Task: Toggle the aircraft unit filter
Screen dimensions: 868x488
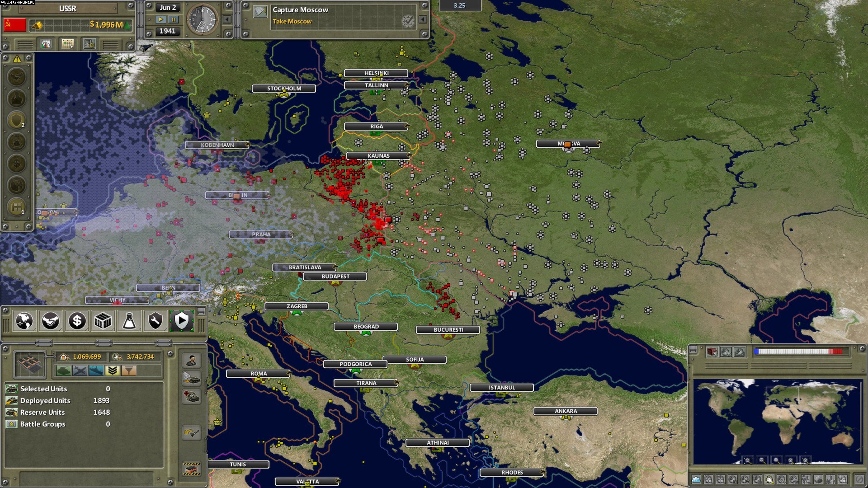Action: pyautogui.click(x=80, y=371)
